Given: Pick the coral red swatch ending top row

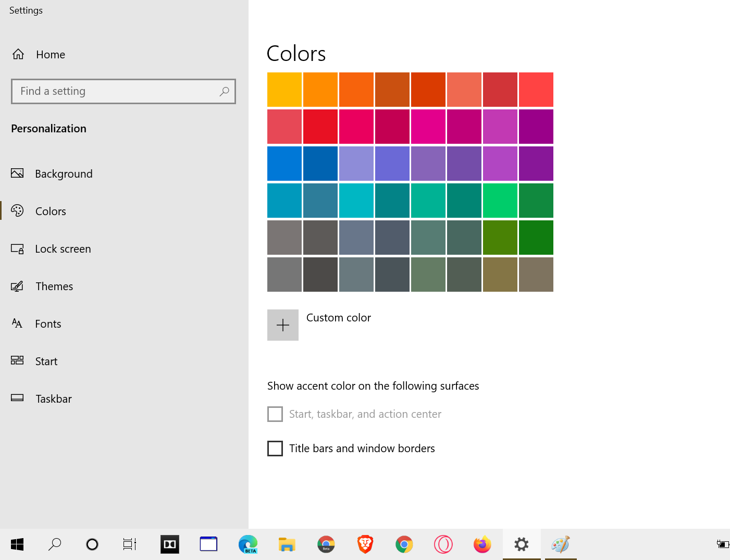Looking at the screenshot, I should tap(536, 90).
